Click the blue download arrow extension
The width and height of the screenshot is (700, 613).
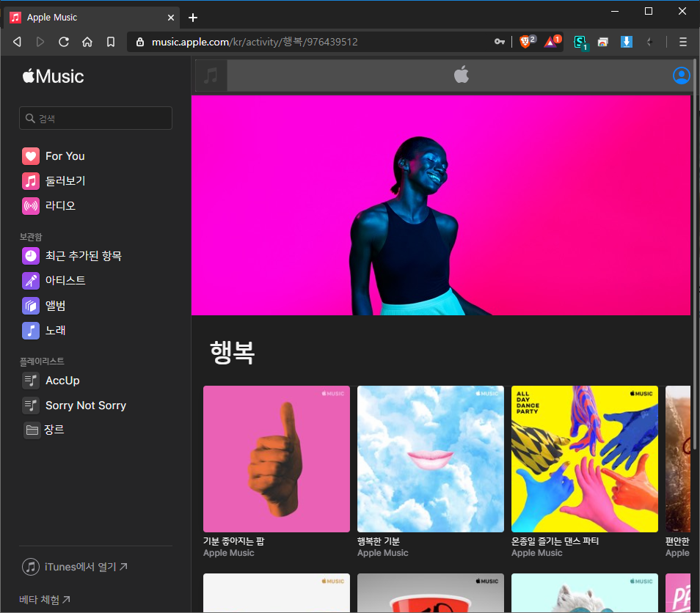(627, 42)
